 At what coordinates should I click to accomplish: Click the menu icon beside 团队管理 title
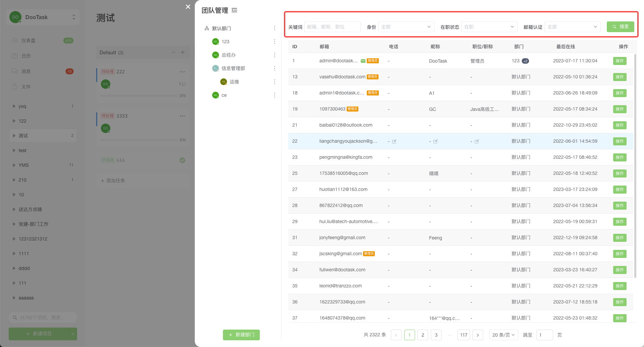coord(234,10)
